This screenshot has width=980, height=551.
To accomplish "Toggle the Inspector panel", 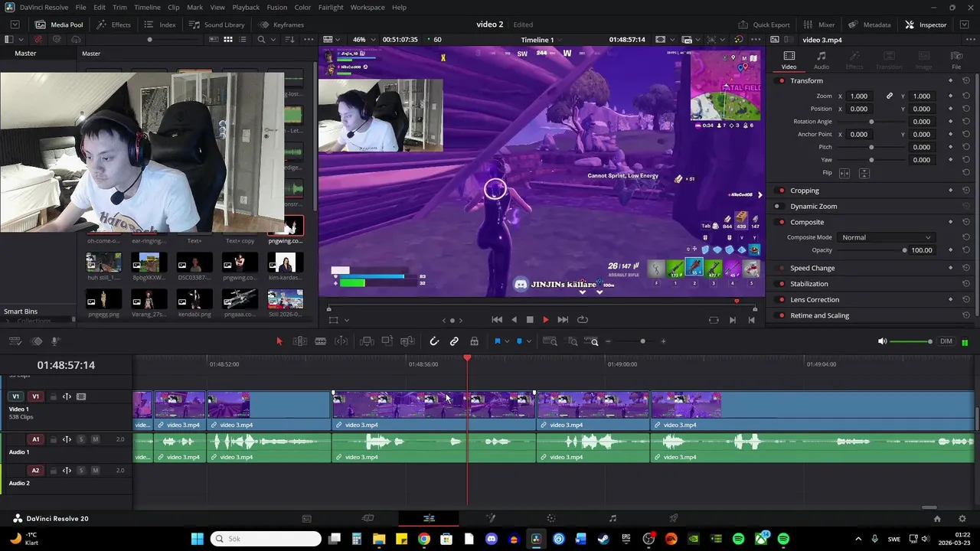I will 926,24.
